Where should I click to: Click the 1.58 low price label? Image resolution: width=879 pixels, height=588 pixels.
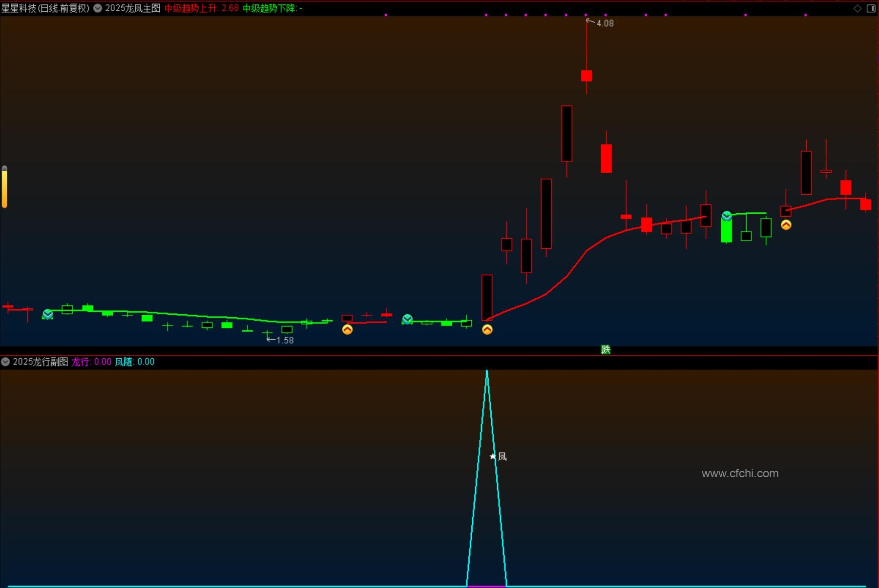[285, 340]
